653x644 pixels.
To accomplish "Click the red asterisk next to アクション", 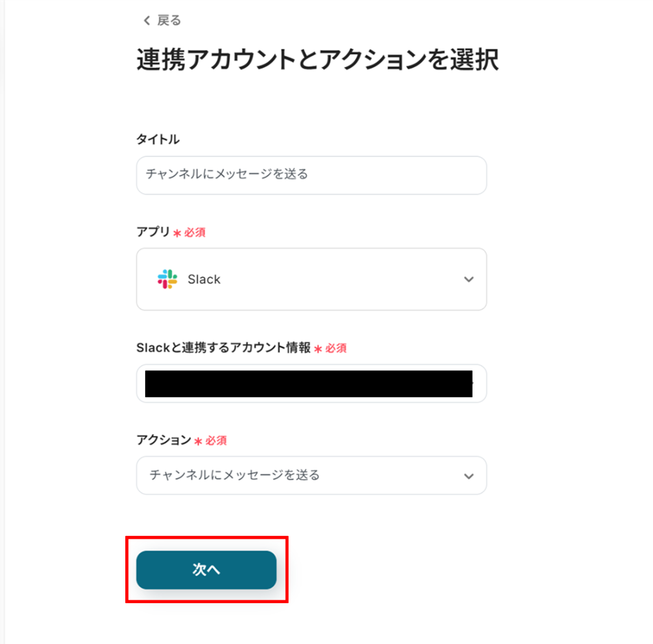I will (x=198, y=441).
